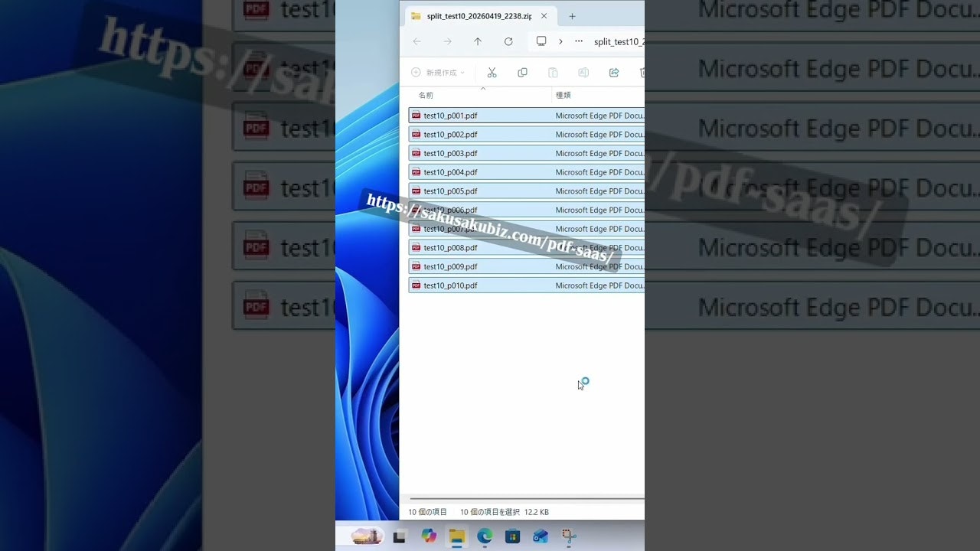Click the split_test10 breadcrumb in address bar
The image size is (980, 551).
click(619, 42)
